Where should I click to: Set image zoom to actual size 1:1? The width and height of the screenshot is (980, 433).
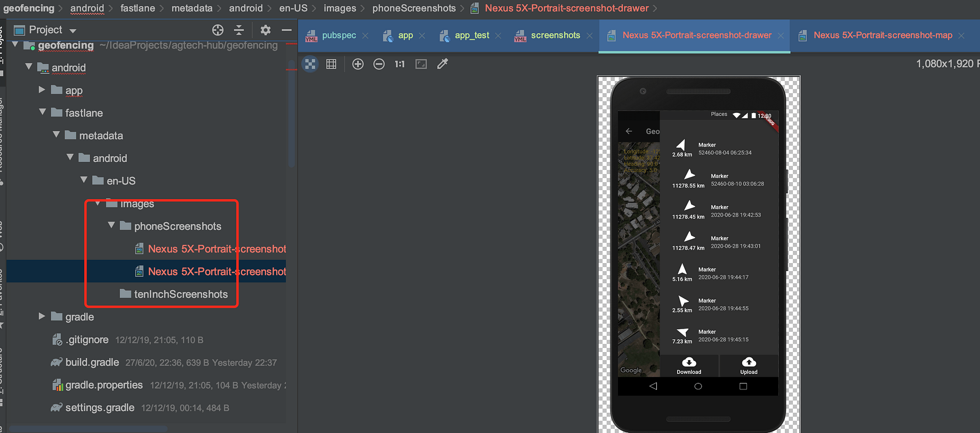[x=400, y=64]
